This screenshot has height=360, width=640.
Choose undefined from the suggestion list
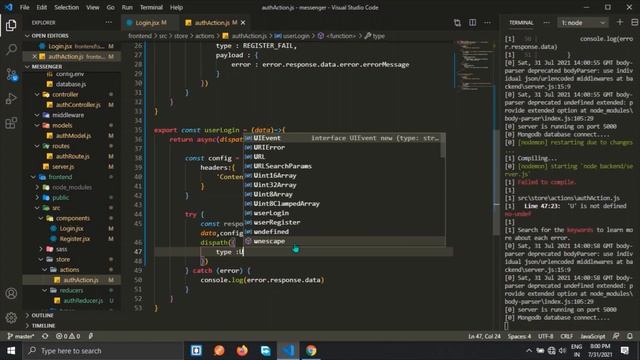(344, 232)
